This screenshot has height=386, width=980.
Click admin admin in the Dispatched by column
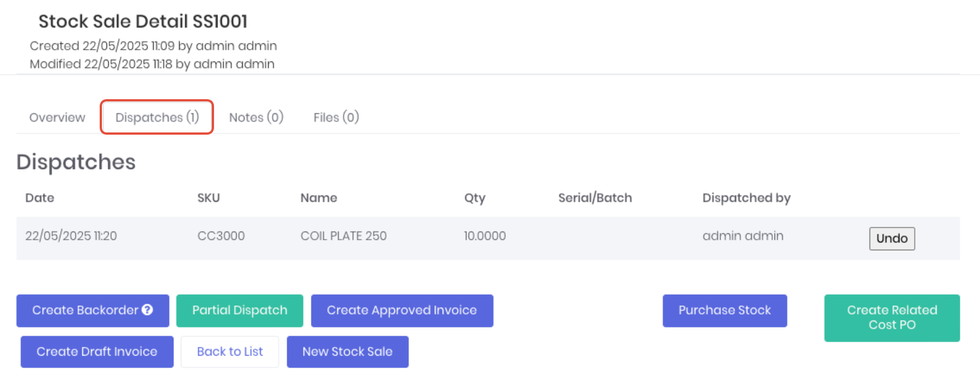(743, 236)
